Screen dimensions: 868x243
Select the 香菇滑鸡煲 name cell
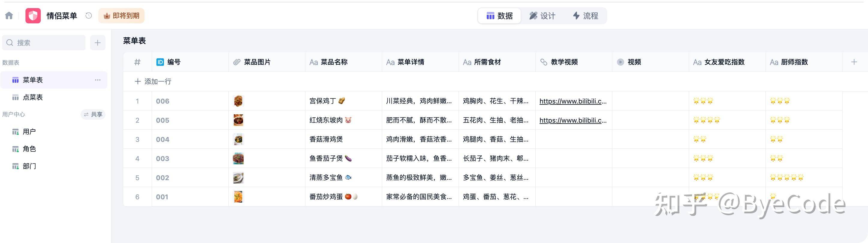click(x=344, y=139)
